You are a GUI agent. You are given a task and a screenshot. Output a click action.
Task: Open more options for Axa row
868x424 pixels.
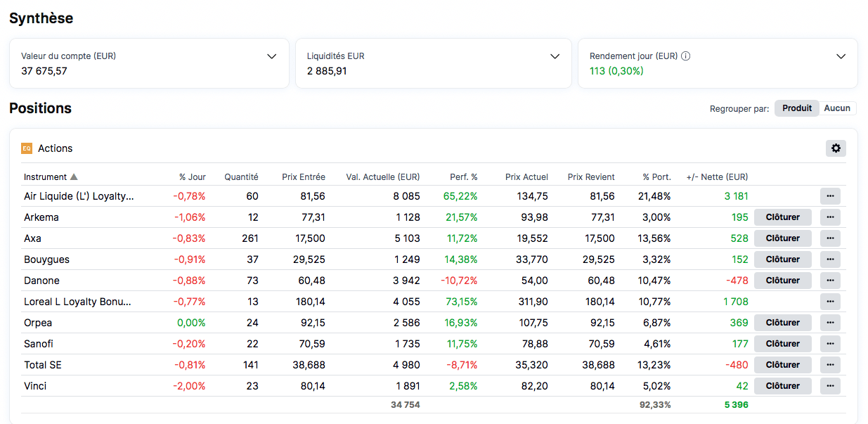pos(830,238)
